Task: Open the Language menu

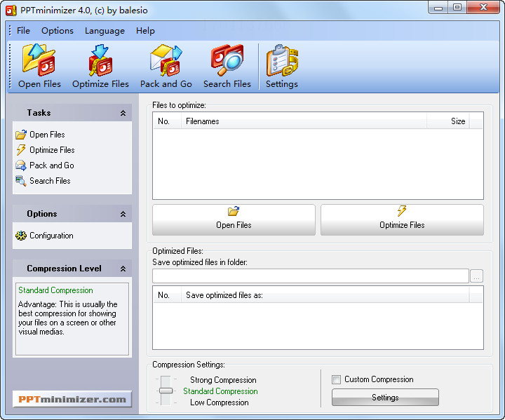Action: [x=105, y=31]
